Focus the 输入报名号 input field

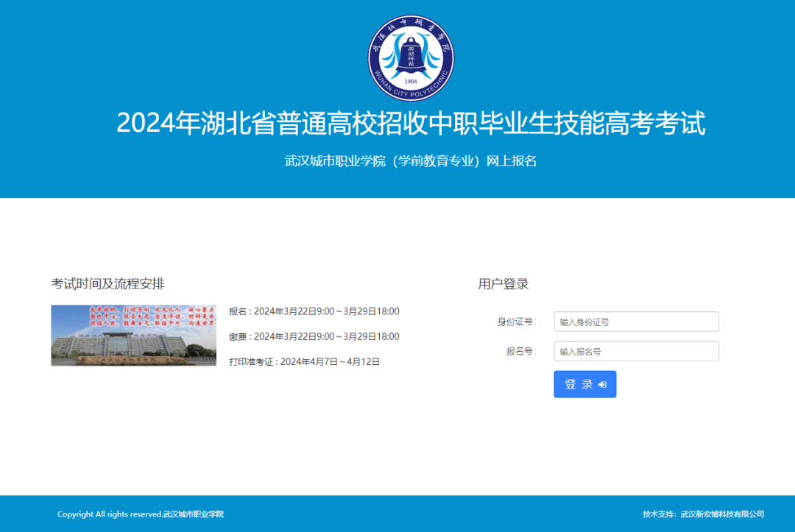pos(636,352)
